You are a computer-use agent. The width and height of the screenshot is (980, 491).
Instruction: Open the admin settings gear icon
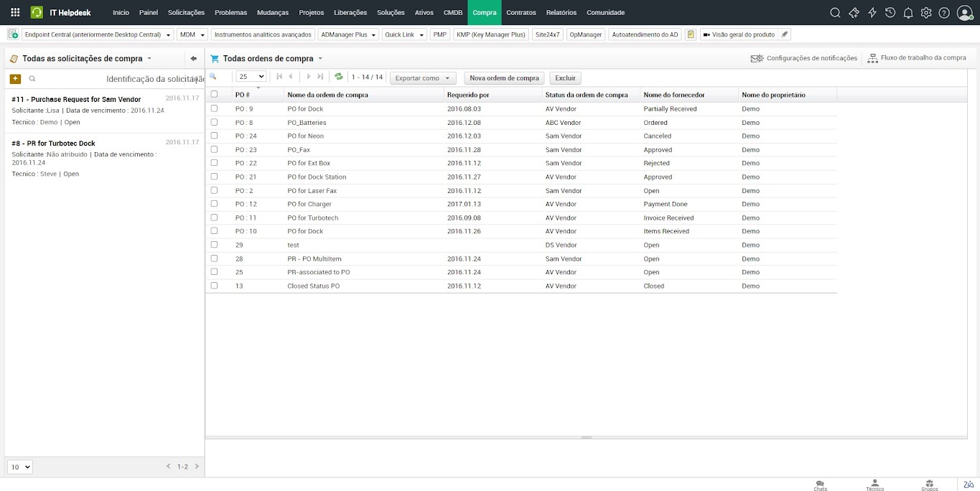click(x=926, y=12)
